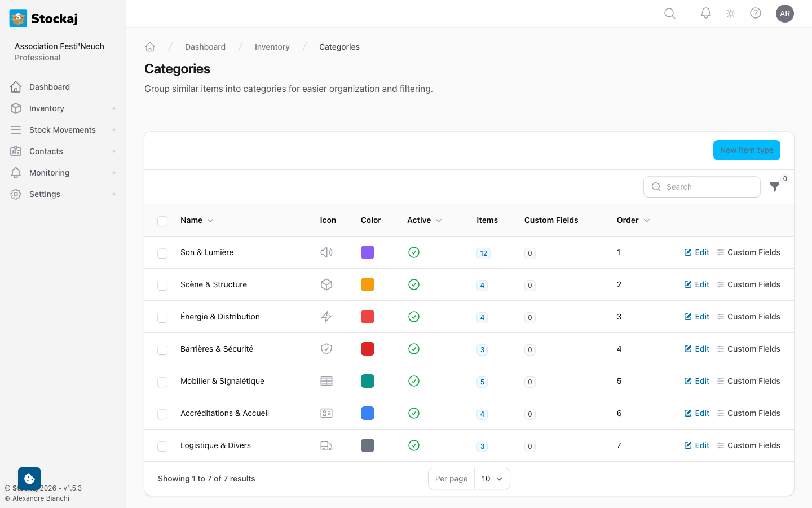The height and width of the screenshot is (508, 812).
Task: Click active checkmark for Mobilier & Signalétique
Action: point(414,381)
